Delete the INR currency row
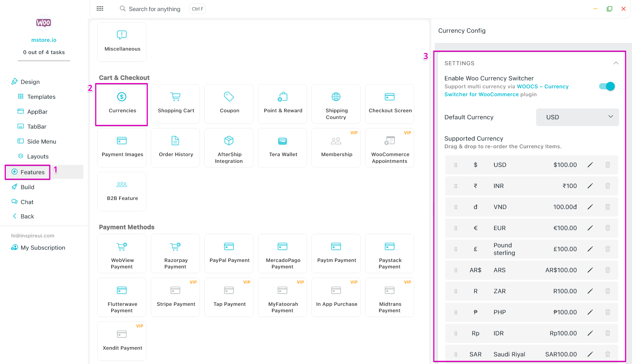The height and width of the screenshot is (364, 632). pyautogui.click(x=608, y=186)
